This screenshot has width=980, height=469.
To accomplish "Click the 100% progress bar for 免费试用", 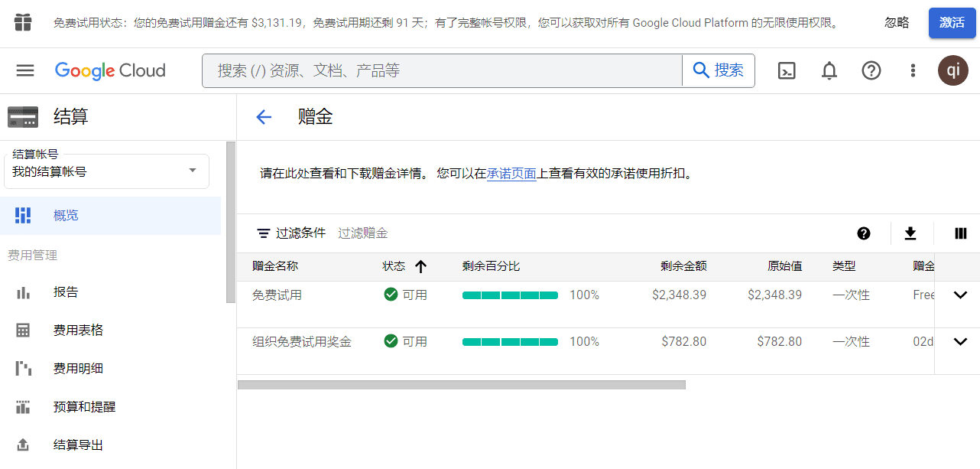I will click(x=510, y=295).
